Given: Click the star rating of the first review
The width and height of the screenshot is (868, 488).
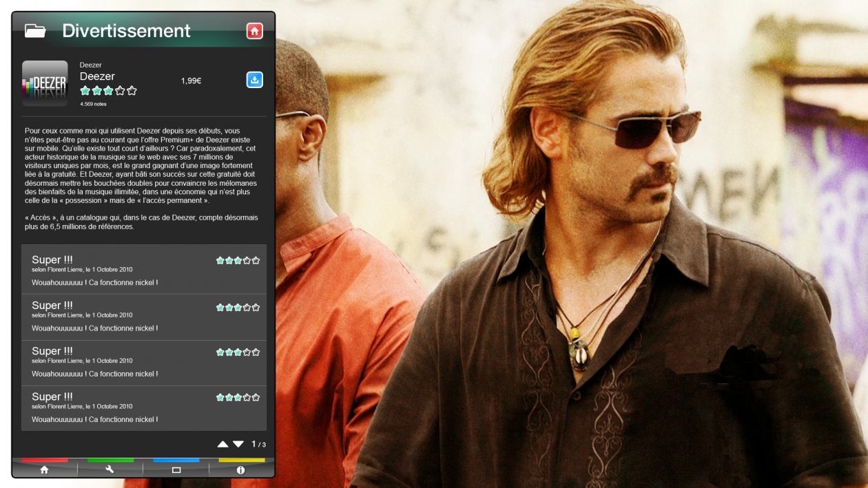Looking at the screenshot, I should (238, 261).
